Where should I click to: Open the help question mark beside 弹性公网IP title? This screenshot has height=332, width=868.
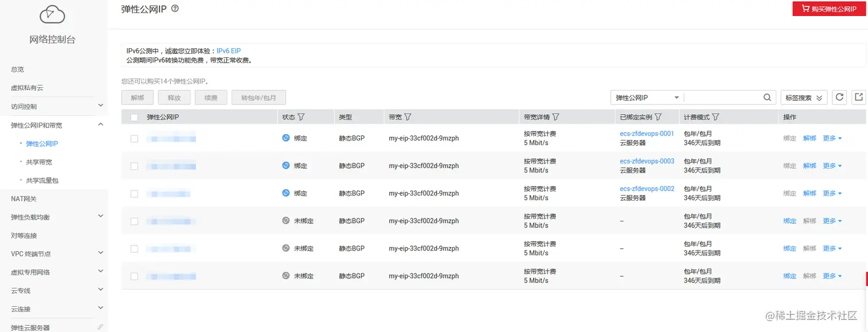coord(175,9)
